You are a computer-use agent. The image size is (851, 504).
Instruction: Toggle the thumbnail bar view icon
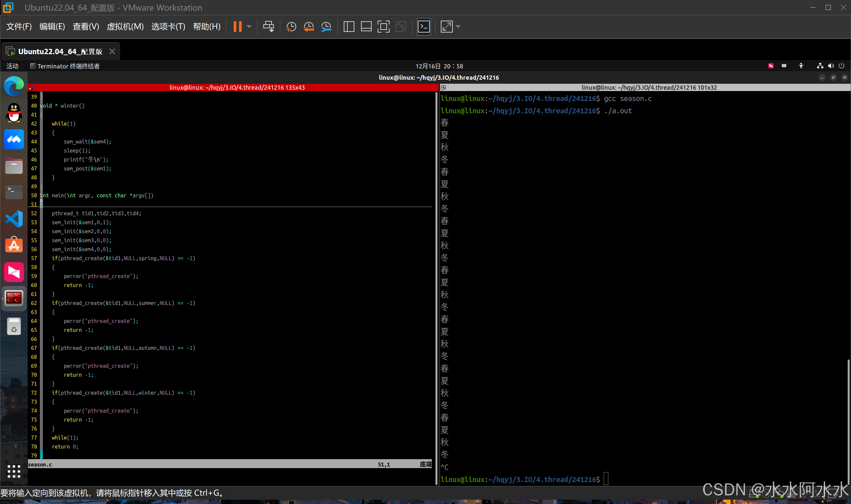366,27
